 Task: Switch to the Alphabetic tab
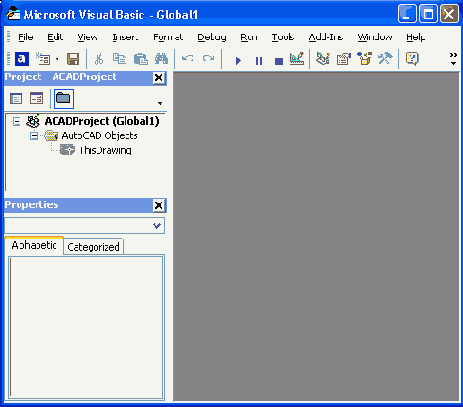(x=34, y=246)
